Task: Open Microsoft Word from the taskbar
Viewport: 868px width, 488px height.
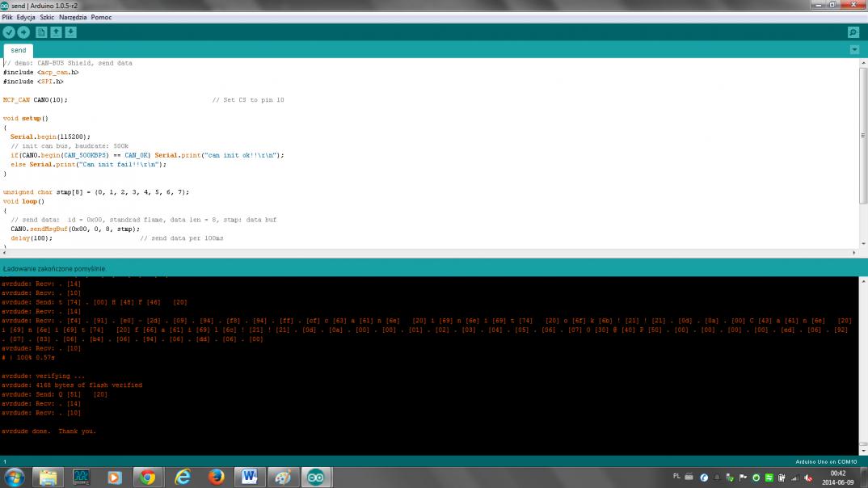Action: point(250,477)
